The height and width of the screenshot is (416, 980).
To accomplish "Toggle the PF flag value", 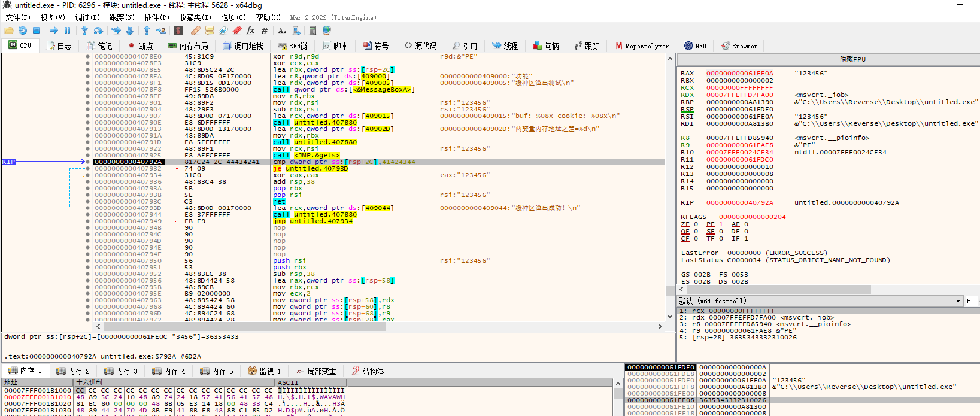I will tap(721, 224).
